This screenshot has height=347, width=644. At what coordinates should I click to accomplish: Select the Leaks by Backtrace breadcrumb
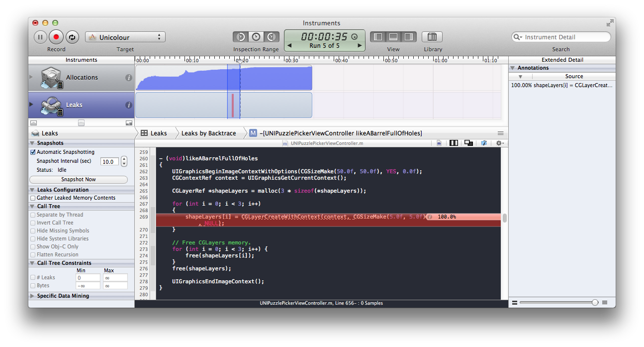tap(208, 133)
